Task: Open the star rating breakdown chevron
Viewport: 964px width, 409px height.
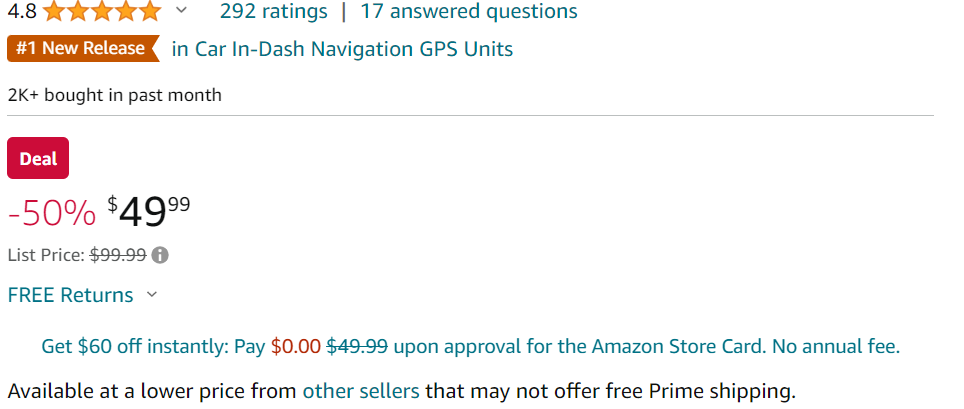Action: point(181,10)
